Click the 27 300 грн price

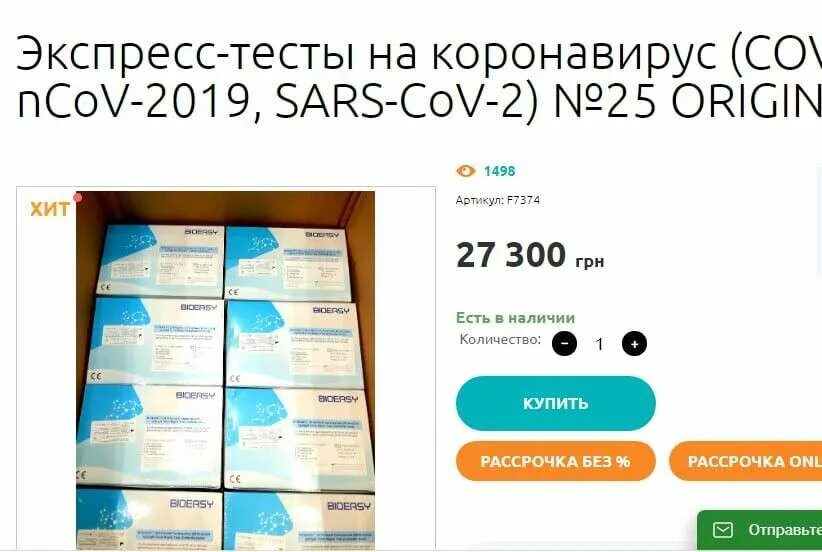click(530, 255)
